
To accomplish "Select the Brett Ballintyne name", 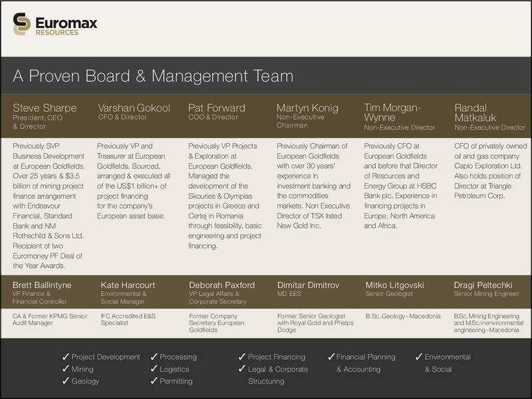I will [42, 285].
